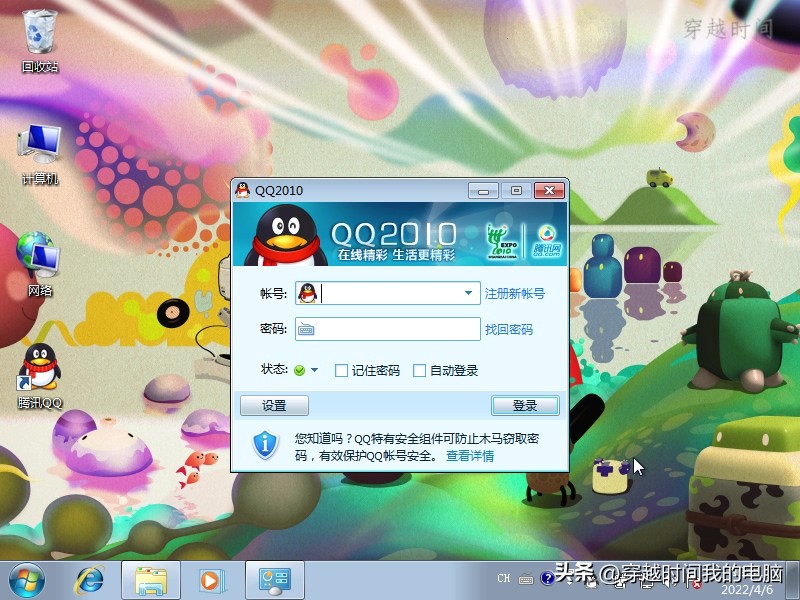Open the soft keyboard icon in password field
This screenshot has width=800, height=600.
tap(306, 329)
